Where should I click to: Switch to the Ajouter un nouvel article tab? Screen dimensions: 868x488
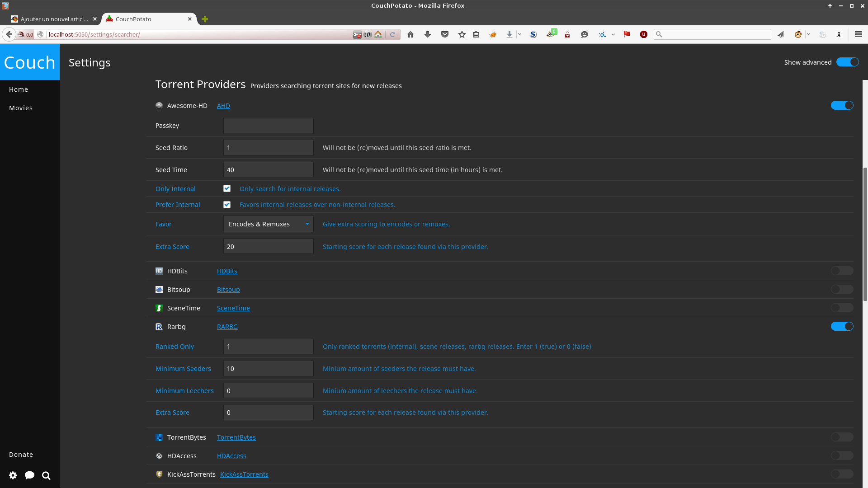point(54,19)
